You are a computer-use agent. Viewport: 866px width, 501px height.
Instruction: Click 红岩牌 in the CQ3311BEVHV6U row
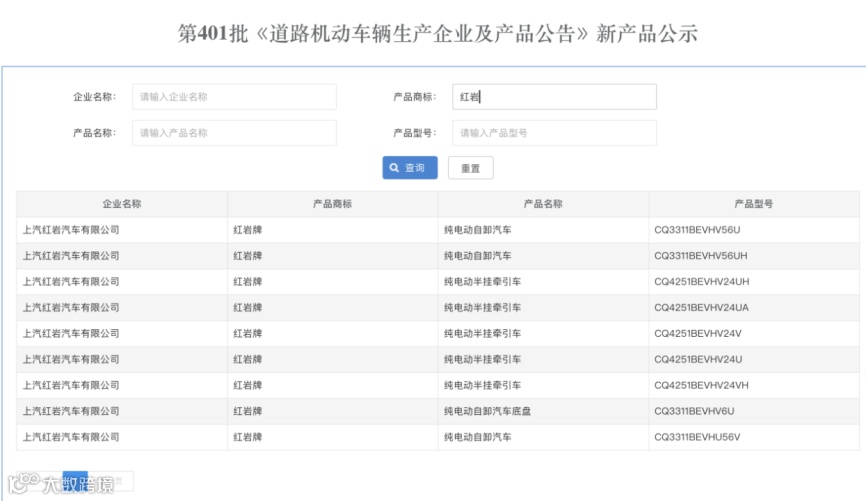[247, 412]
